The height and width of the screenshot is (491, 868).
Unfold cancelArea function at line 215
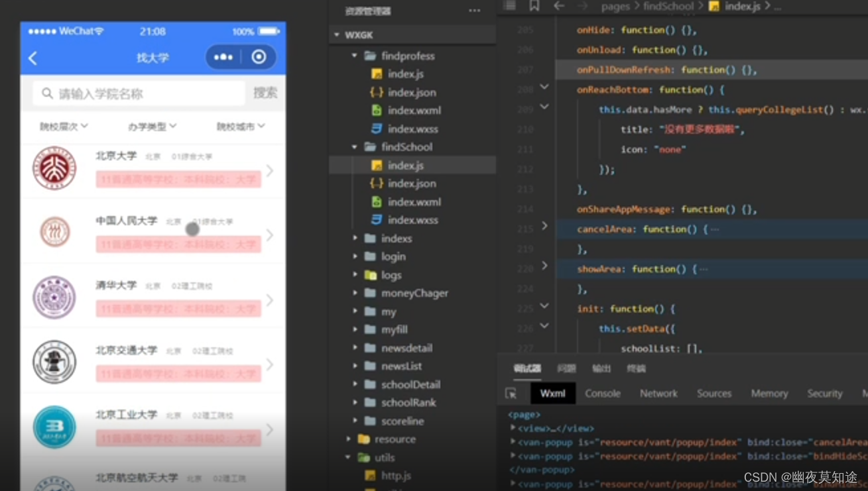(544, 226)
